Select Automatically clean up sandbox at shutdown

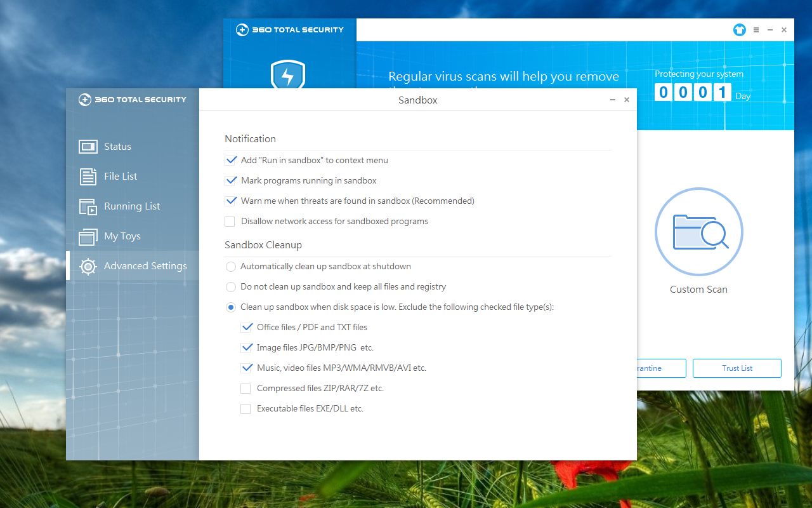231,267
